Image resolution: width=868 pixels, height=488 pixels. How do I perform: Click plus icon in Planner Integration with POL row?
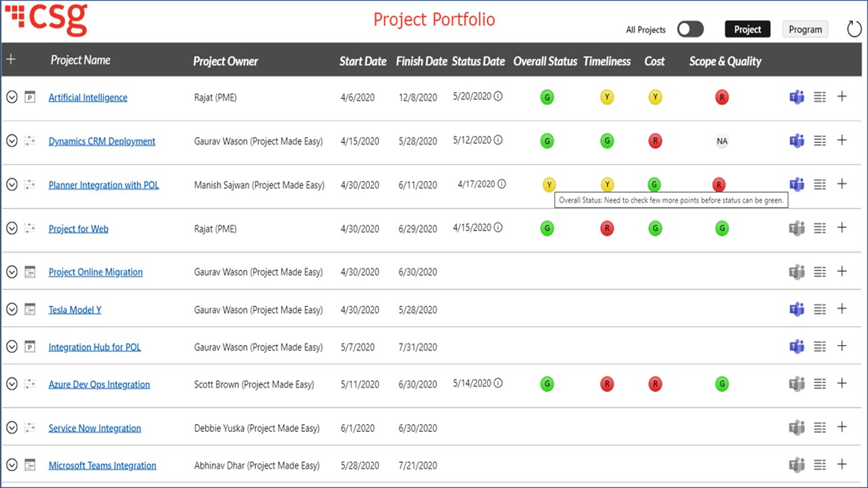pyautogui.click(x=842, y=184)
